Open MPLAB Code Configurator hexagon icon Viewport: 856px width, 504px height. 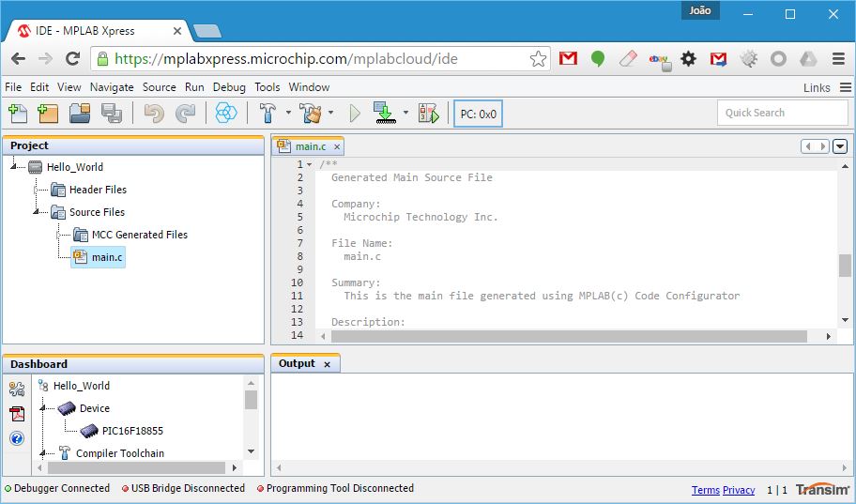click(x=226, y=114)
